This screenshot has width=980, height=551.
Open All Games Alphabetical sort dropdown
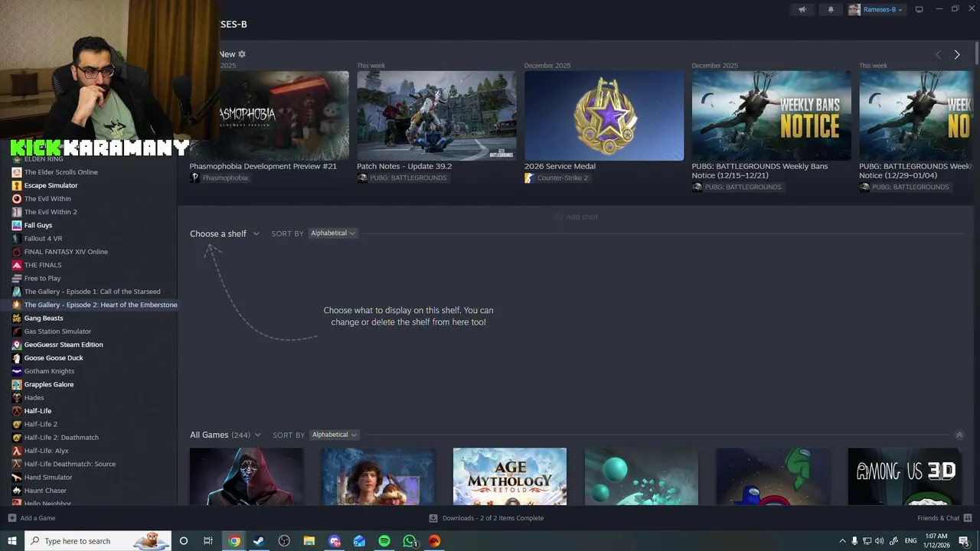click(x=334, y=435)
